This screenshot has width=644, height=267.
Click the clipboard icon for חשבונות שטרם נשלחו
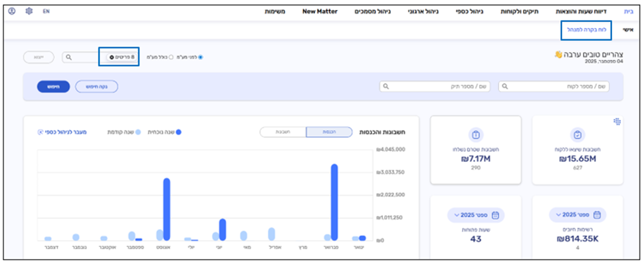tap(475, 135)
